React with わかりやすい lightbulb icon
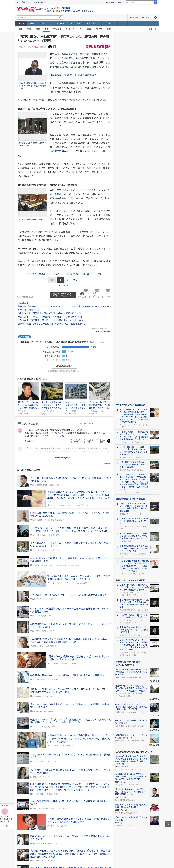Image resolution: width=174 pixels, height=868 pixels. click(x=94, y=294)
